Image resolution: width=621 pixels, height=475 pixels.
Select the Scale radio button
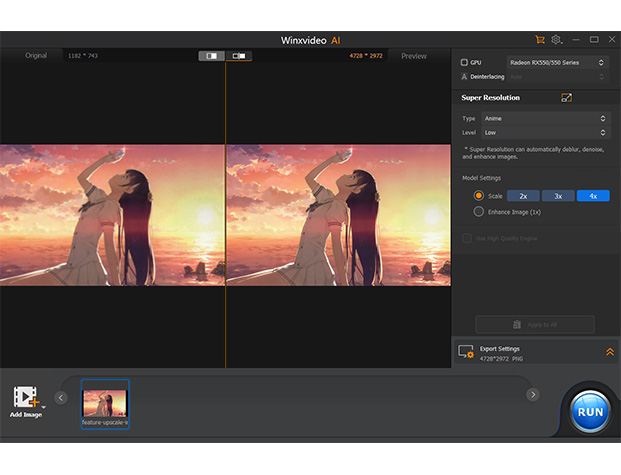(478, 196)
